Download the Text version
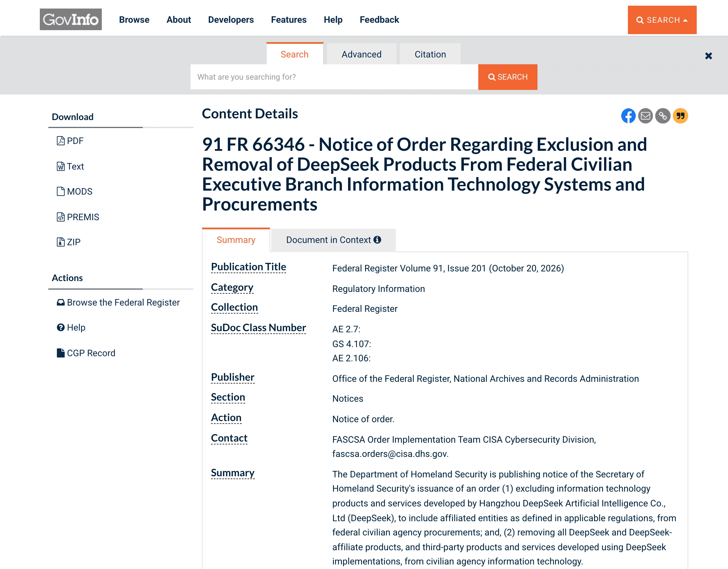The width and height of the screenshot is (728, 569). [70, 166]
